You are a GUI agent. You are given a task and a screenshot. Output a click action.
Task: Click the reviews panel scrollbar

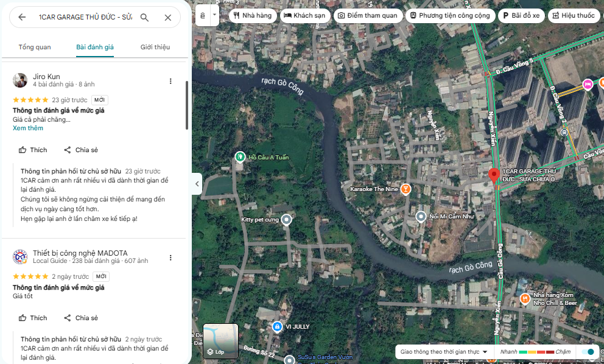click(187, 105)
